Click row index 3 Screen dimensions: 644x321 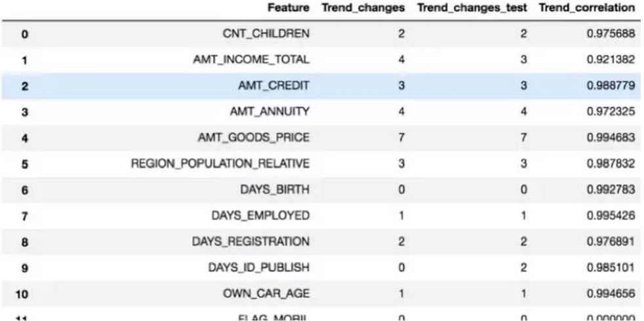(25, 112)
